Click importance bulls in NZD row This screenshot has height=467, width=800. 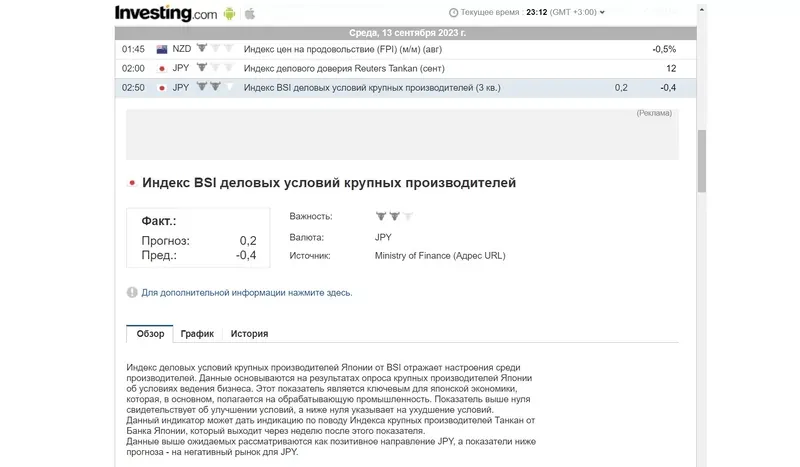point(215,48)
